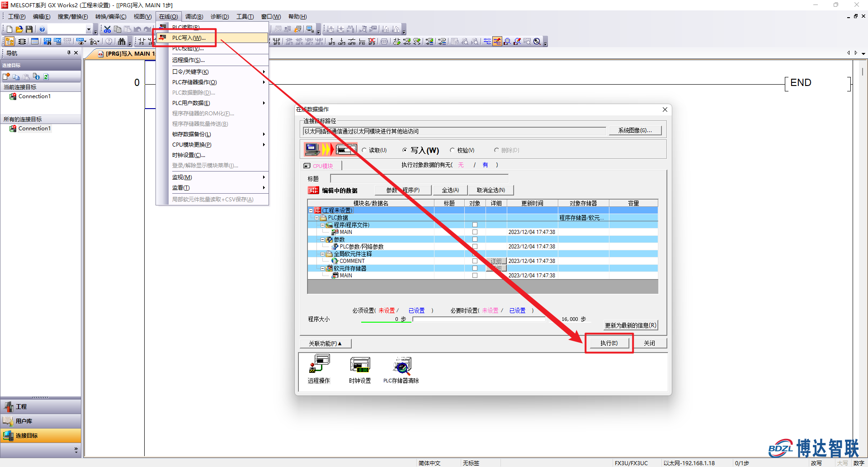Viewport: 868px width, 467px height.
Task: Collapse the 全局软元件注释 tree node
Action: tap(322, 254)
